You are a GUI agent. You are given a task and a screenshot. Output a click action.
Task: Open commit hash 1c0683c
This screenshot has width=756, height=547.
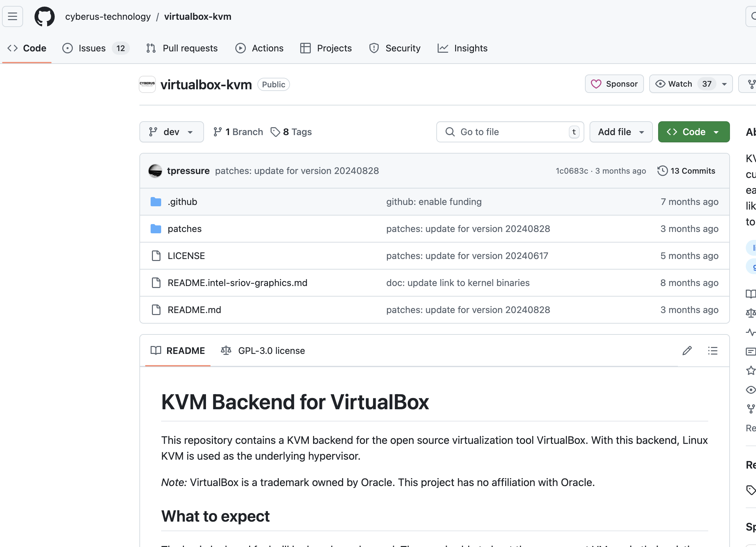(572, 171)
